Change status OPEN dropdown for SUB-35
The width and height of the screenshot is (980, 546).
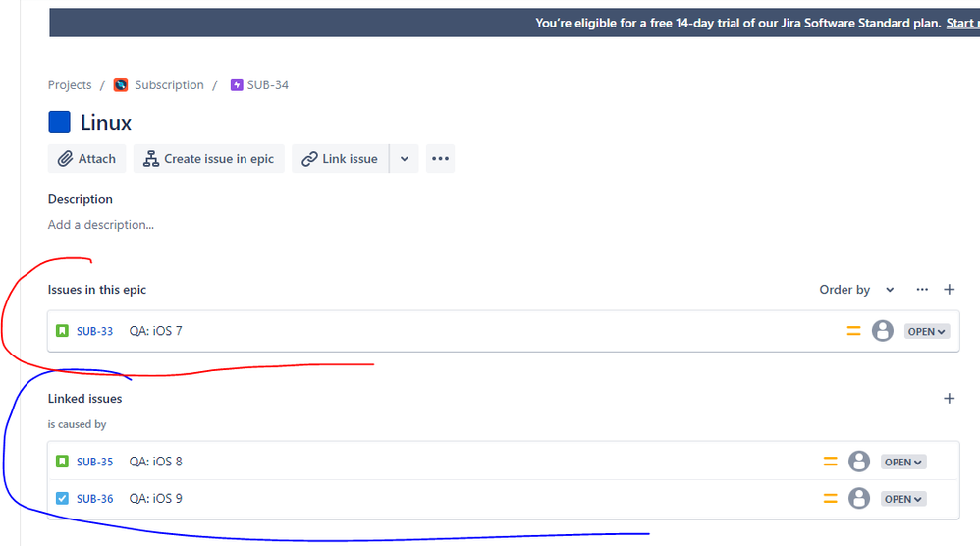[x=902, y=462]
